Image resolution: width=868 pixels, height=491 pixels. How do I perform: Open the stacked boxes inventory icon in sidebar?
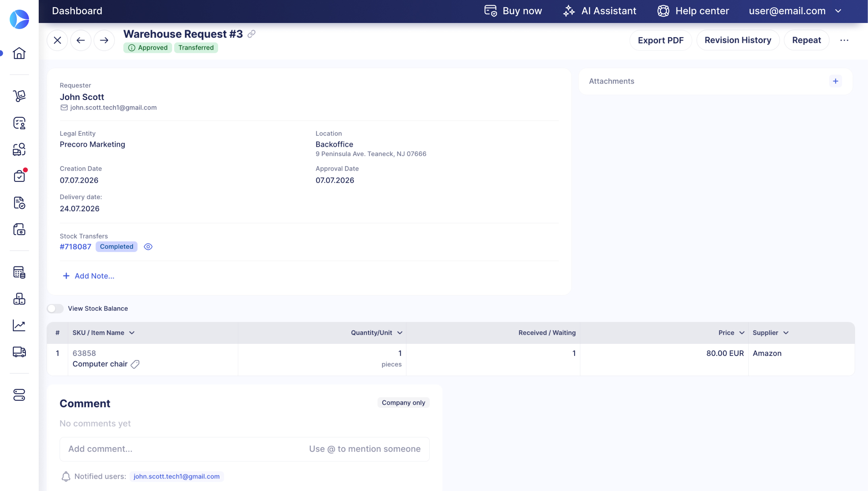pos(19,299)
